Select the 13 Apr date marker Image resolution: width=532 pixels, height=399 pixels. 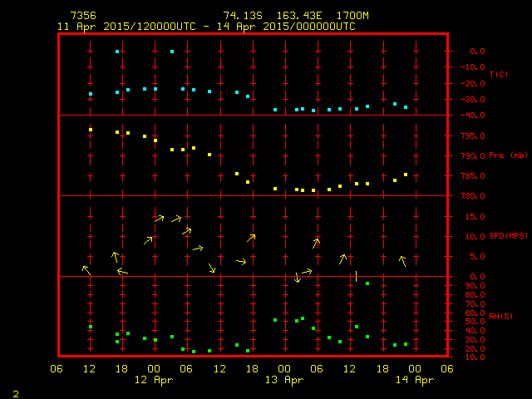(284, 380)
